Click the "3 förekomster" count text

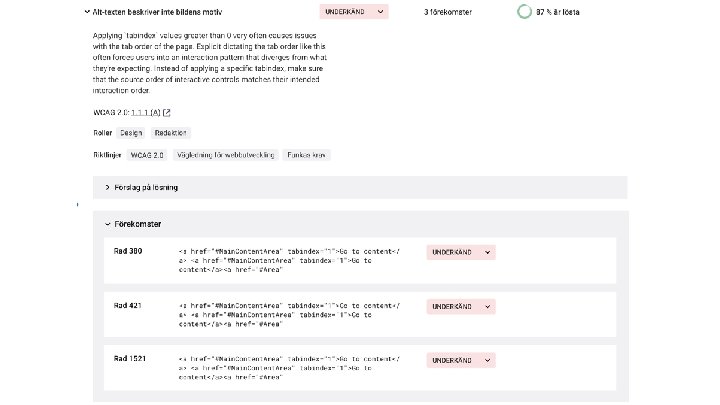pos(447,12)
